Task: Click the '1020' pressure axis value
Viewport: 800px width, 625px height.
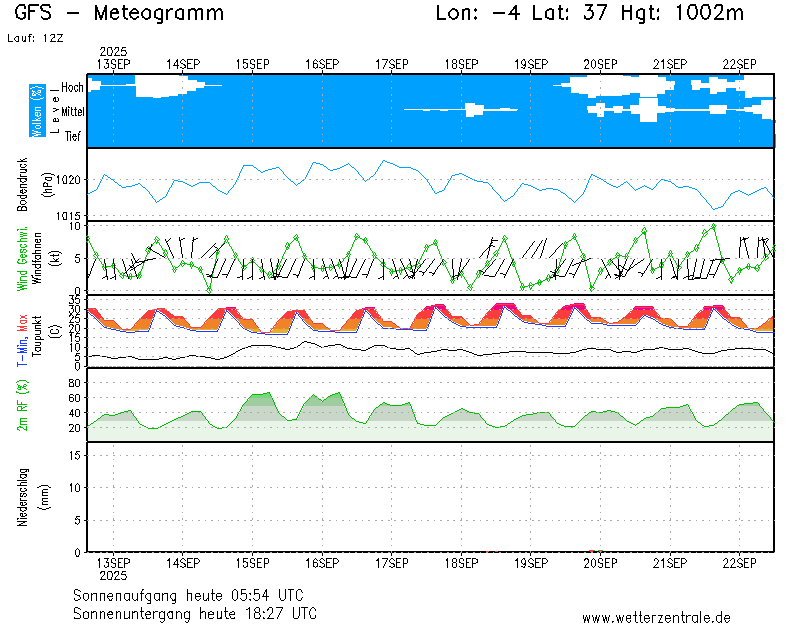Action: (x=68, y=180)
